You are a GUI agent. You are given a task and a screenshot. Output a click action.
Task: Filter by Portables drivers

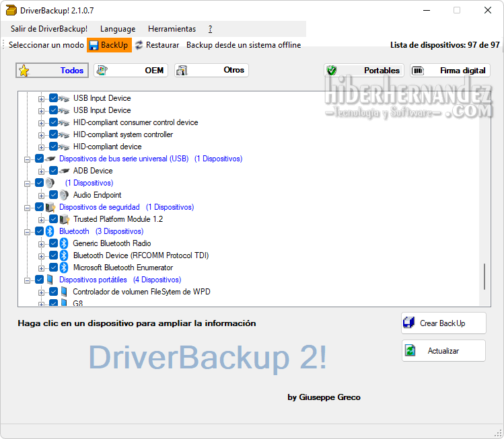(x=364, y=71)
